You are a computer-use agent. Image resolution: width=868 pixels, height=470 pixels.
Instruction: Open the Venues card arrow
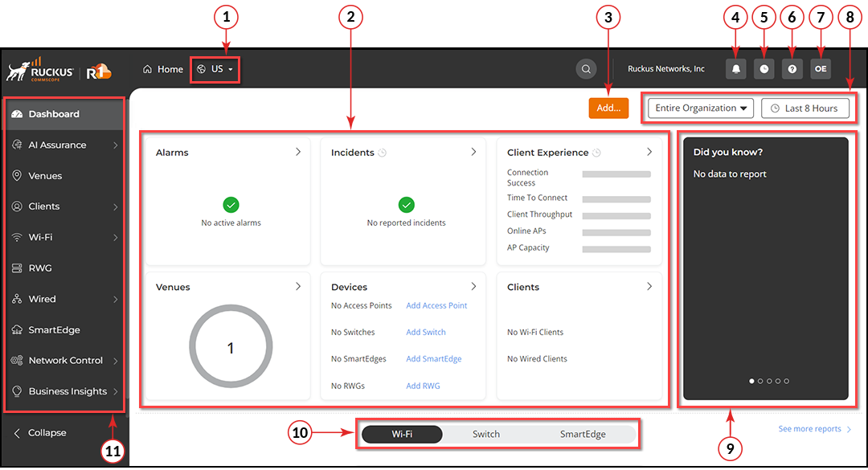(298, 286)
